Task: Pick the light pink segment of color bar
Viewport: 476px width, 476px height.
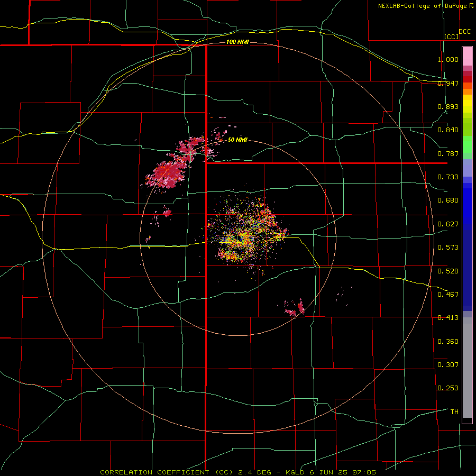Action: [467, 57]
